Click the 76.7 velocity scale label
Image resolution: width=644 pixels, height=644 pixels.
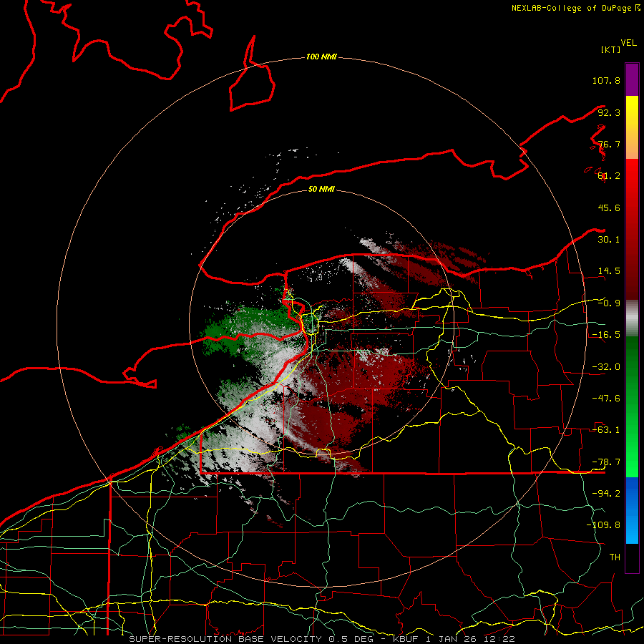coord(609,144)
